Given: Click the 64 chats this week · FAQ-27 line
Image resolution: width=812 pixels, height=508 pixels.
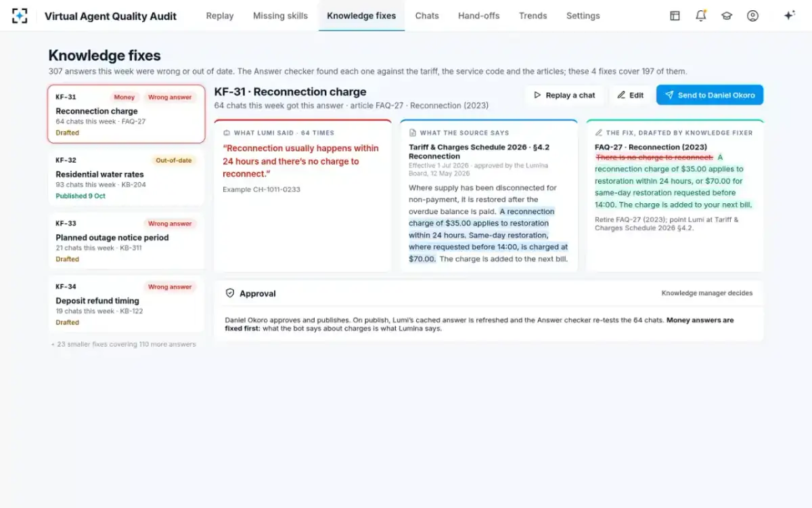Looking at the screenshot, I should coord(101,122).
